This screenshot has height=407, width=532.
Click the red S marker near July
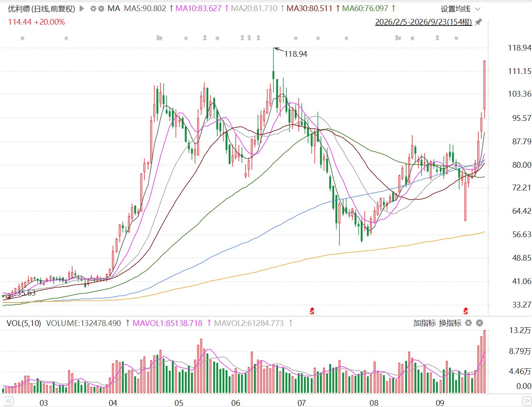312,311
